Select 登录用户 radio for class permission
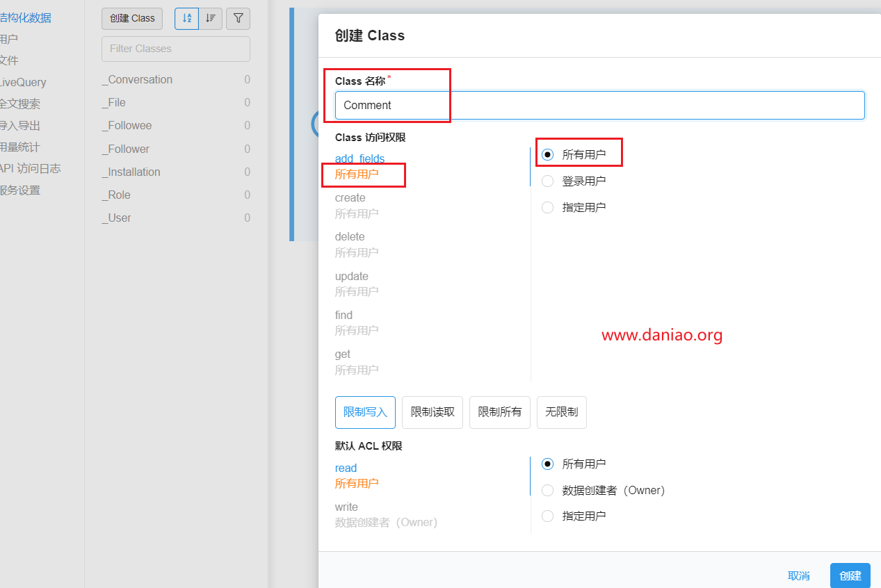Image resolution: width=881 pixels, height=588 pixels. click(548, 181)
